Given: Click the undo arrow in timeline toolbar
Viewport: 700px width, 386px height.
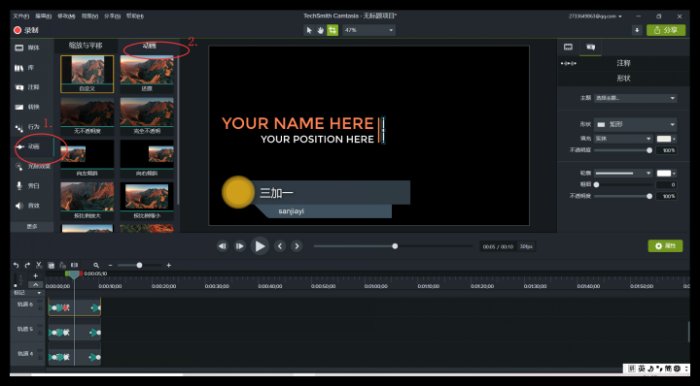Looking at the screenshot, I should [16, 265].
